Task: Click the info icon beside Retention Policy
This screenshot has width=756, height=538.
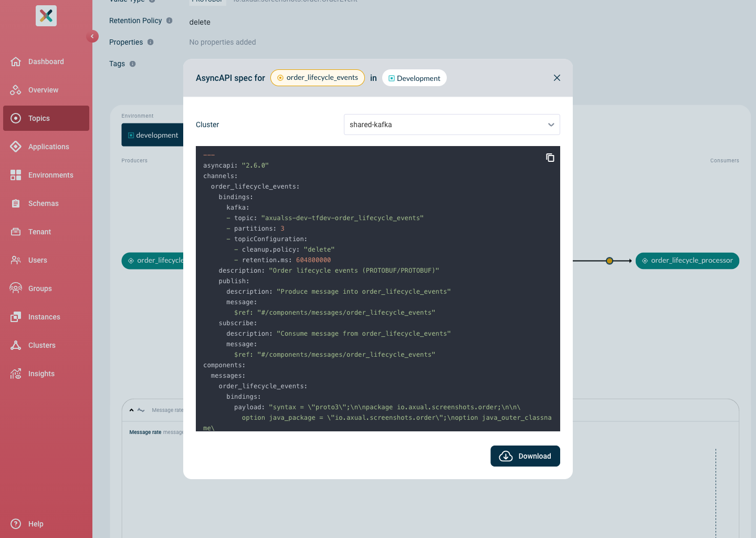Action: tap(169, 20)
